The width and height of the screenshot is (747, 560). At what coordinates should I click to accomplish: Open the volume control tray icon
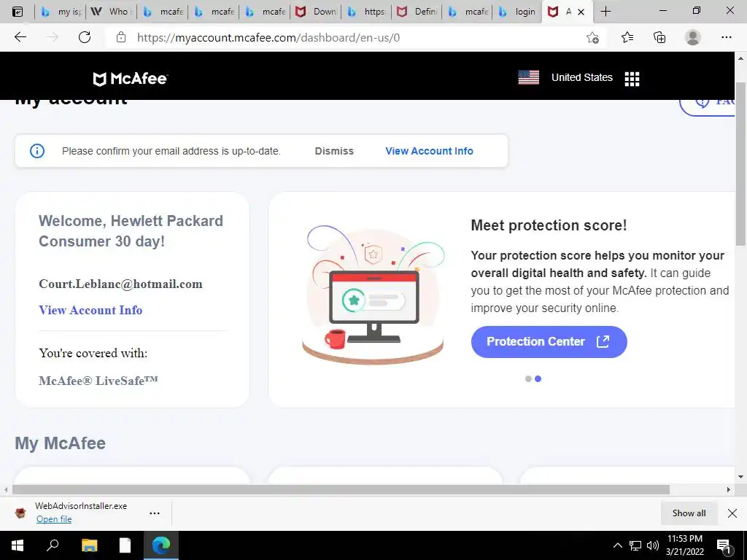(x=653, y=545)
